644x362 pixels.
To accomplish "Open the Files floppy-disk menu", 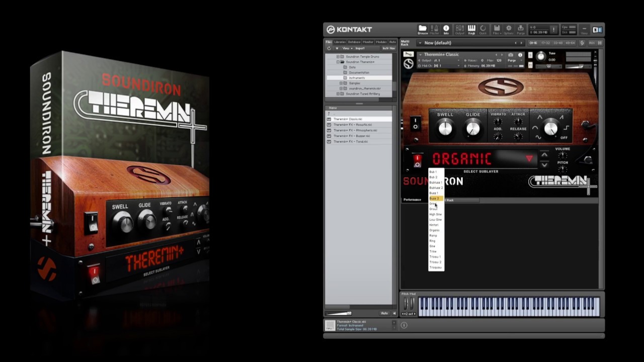I will [497, 30].
